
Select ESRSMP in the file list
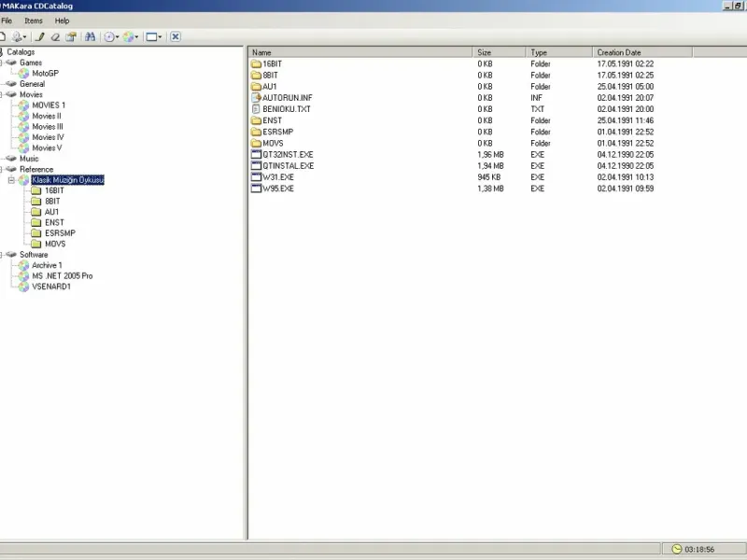pos(277,132)
